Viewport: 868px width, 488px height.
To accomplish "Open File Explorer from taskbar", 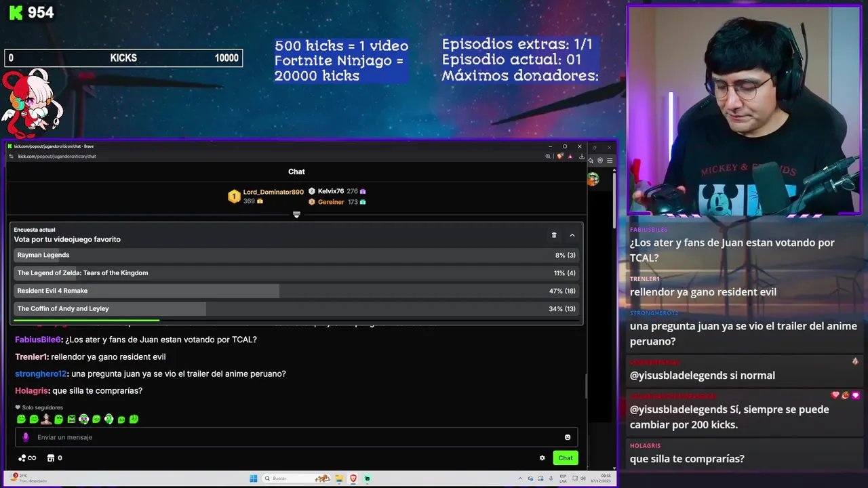I will pyautogui.click(x=339, y=479).
